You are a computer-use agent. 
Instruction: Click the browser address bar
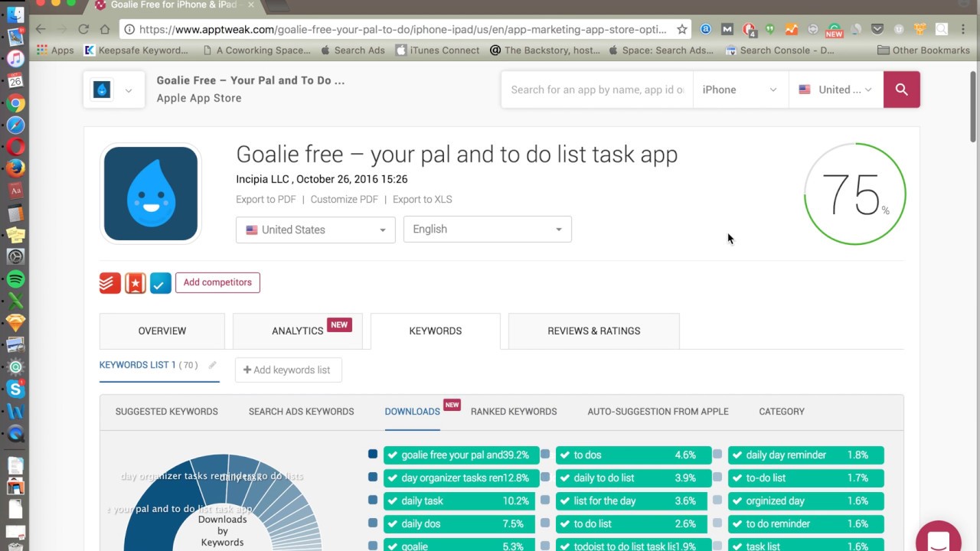[404, 29]
